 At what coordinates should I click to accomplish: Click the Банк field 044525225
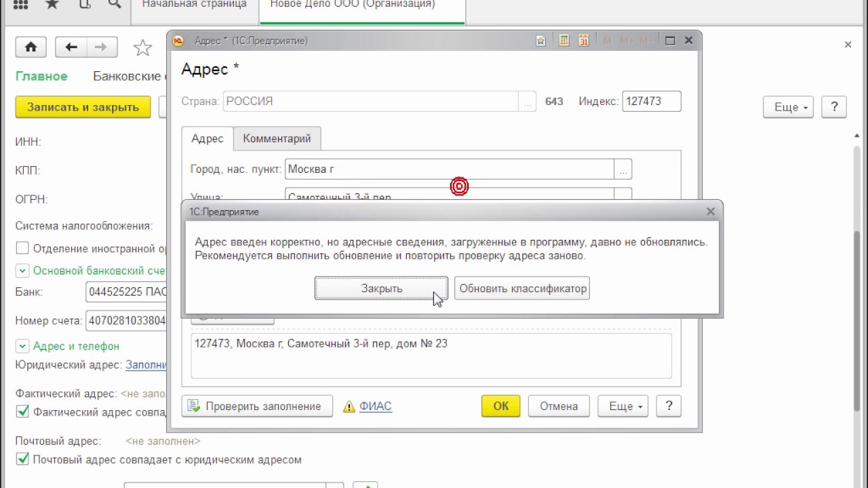pos(127,292)
